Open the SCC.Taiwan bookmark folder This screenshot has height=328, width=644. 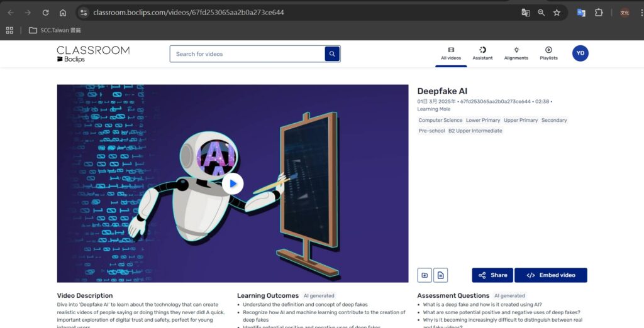(x=55, y=30)
